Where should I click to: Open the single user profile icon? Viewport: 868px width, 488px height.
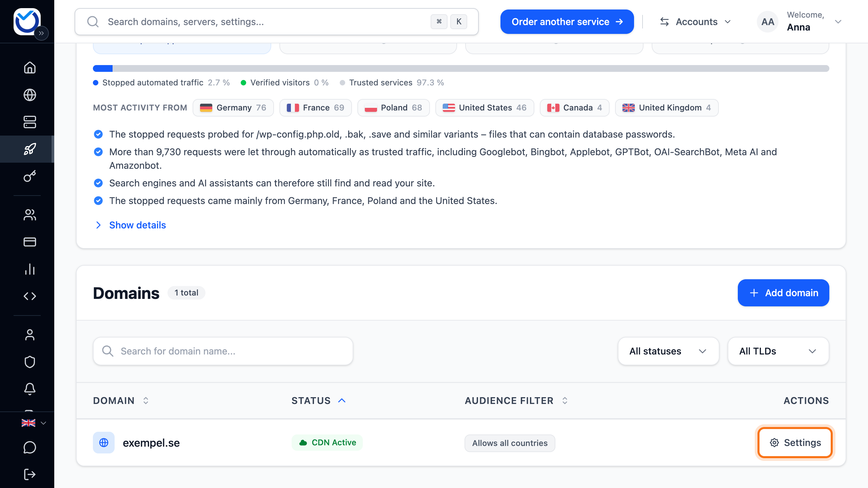(30, 335)
